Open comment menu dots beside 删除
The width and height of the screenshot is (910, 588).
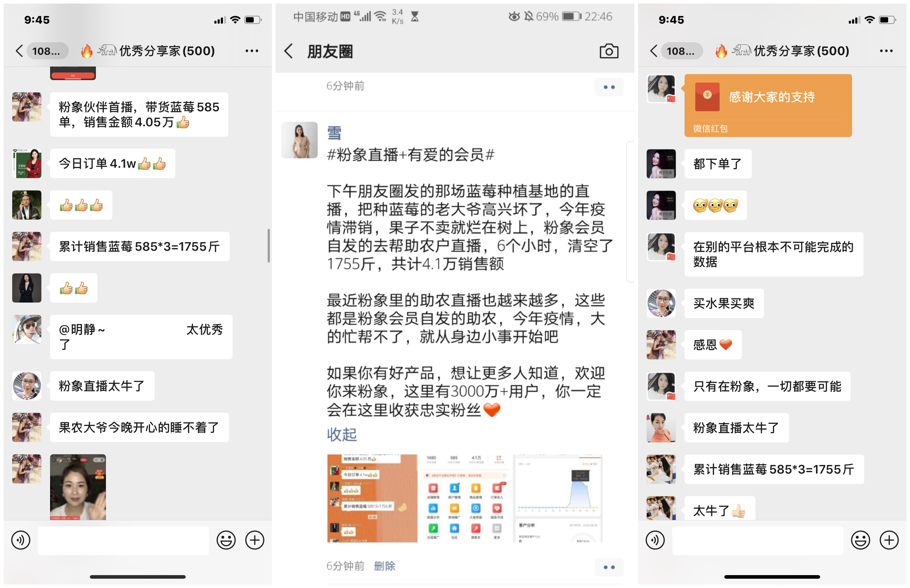[x=609, y=567]
